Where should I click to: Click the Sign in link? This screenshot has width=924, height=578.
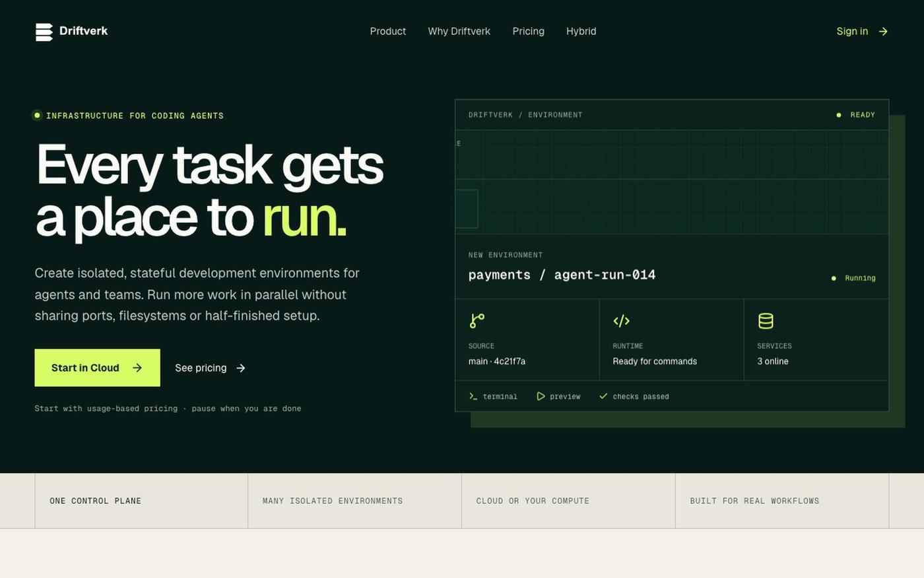[x=852, y=31]
